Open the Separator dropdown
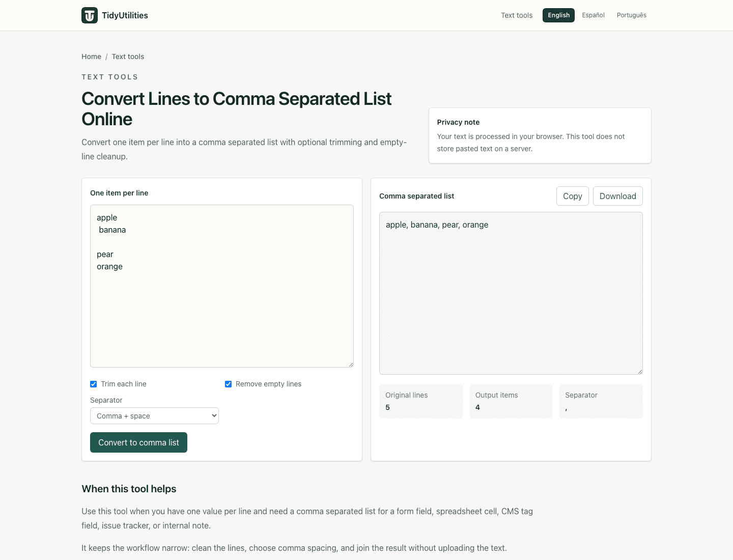 pyautogui.click(x=154, y=415)
